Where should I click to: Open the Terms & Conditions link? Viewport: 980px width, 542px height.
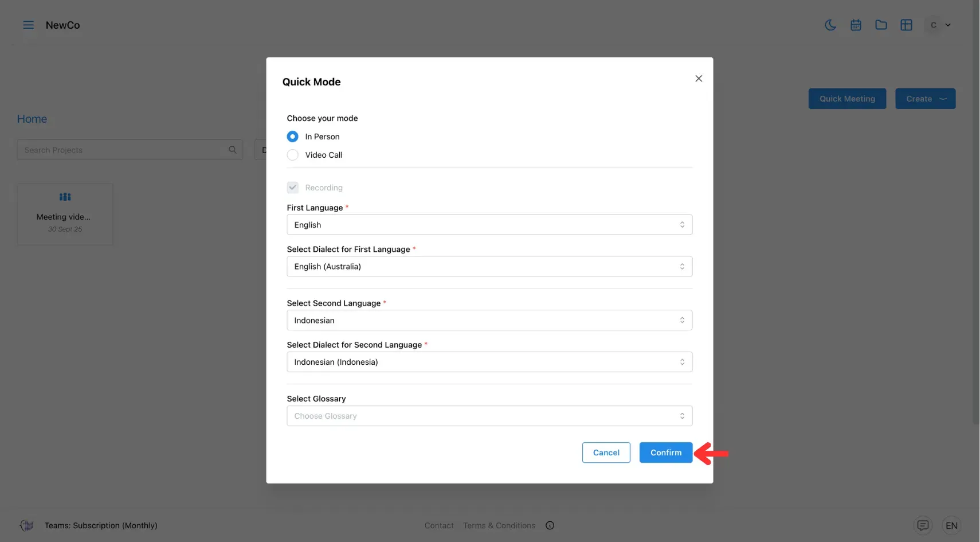click(x=499, y=525)
